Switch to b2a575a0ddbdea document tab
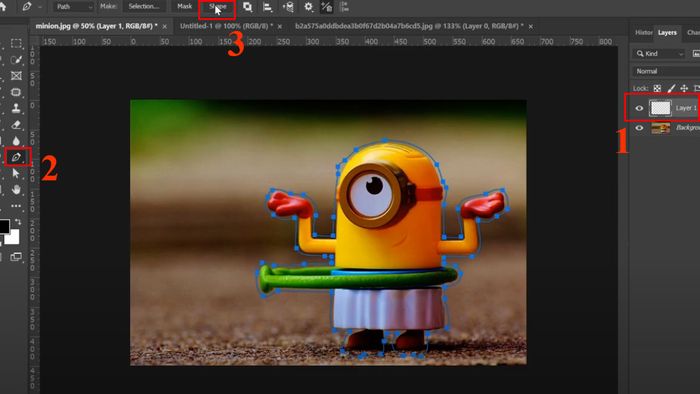700x394 pixels. pyautogui.click(x=409, y=26)
